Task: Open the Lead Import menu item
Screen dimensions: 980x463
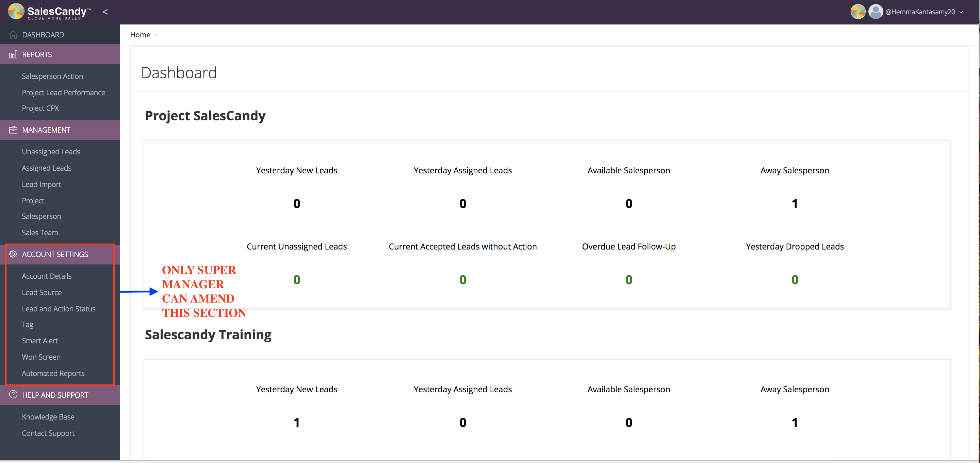Action: (x=41, y=184)
